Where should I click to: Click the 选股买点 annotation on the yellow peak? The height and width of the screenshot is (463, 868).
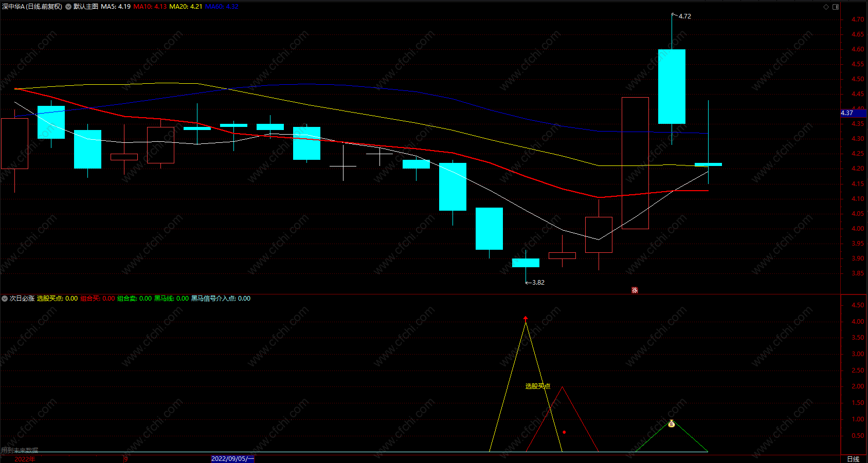[538, 386]
